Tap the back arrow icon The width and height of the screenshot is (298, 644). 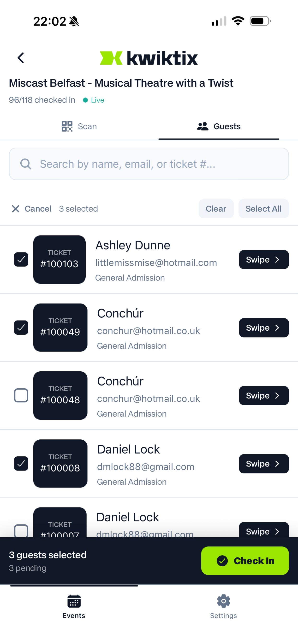point(21,58)
